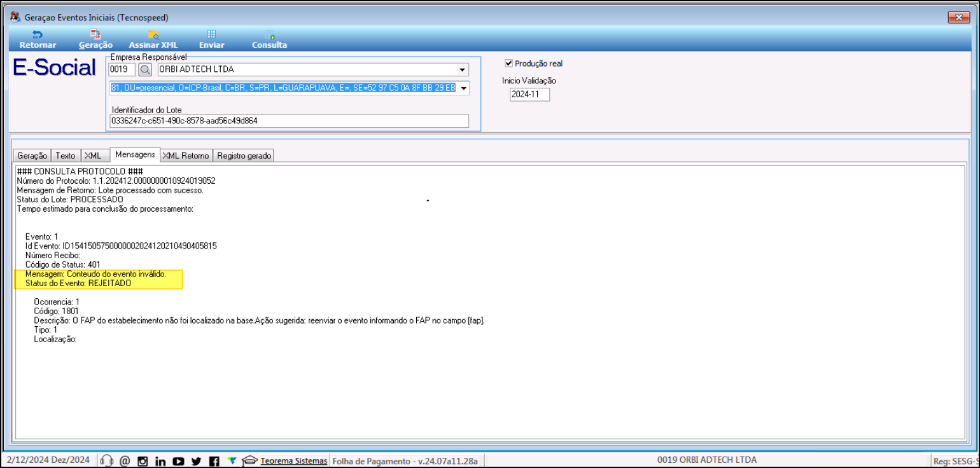Expand the ORBI ADTECH LTDA company dropdown
The image size is (980, 468).
[x=463, y=69]
